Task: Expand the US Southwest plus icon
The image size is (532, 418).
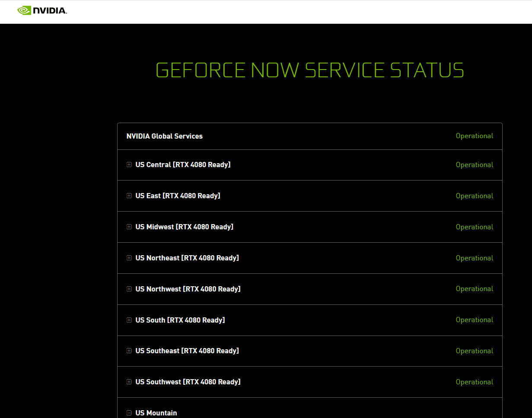Action: (x=129, y=382)
